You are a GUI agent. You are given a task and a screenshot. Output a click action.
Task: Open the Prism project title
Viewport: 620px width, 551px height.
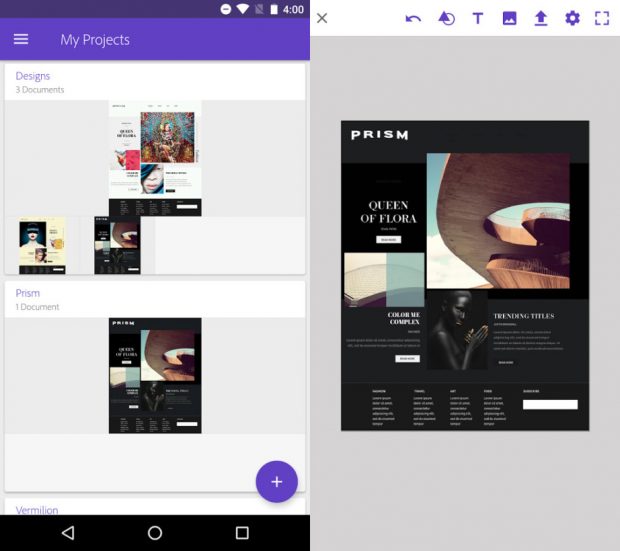coord(28,293)
